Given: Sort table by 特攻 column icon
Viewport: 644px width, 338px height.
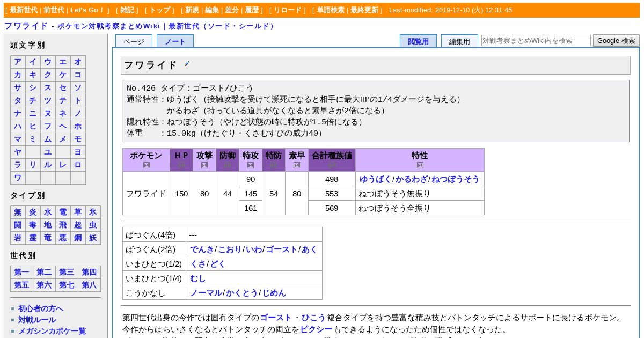Looking at the screenshot, I should coord(251,165).
